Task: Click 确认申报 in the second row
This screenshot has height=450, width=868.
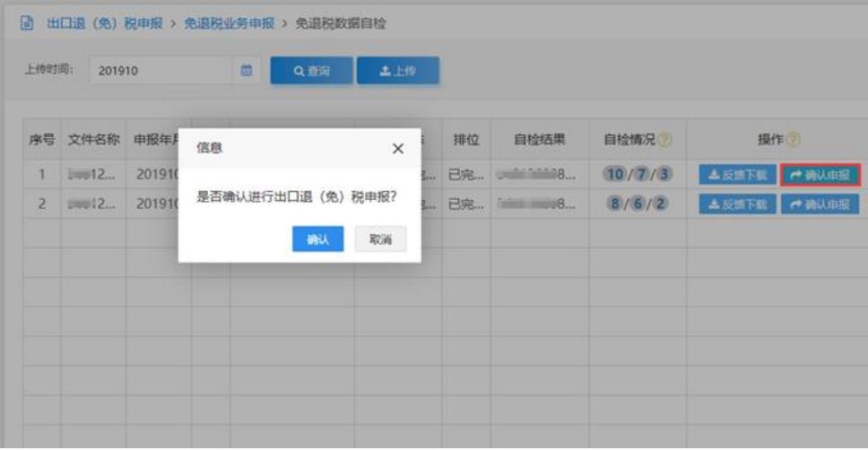Action: pos(820,204)
